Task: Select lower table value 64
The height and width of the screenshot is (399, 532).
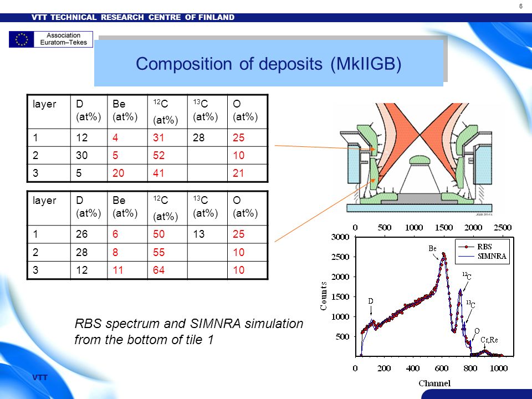Action: click(159, 270)
